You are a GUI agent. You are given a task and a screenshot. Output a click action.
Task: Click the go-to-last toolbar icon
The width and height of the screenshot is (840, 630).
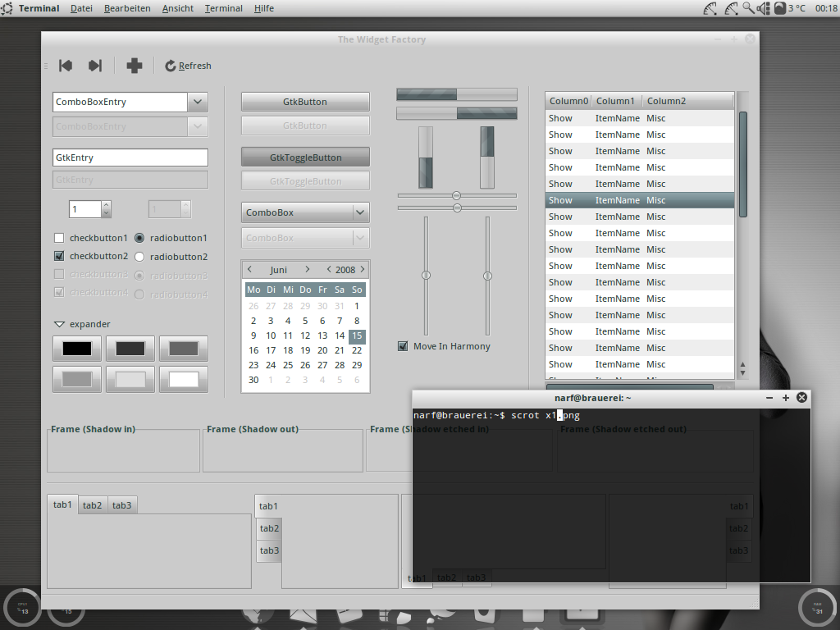click(95, 66)
